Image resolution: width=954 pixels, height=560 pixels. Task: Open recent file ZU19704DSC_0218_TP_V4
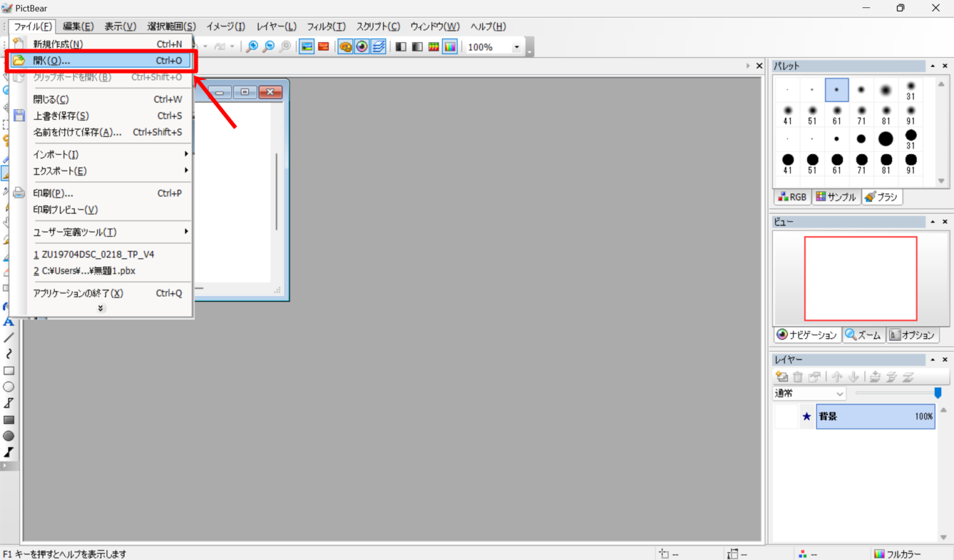[98, 255]
